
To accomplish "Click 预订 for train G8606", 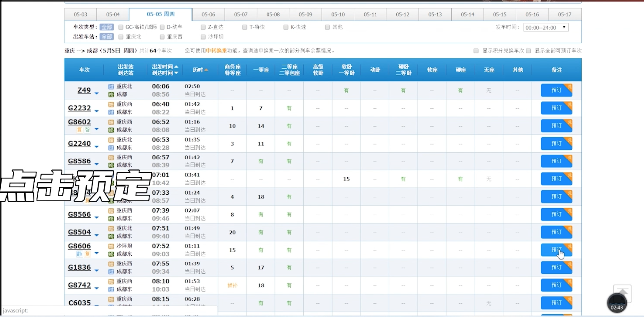I will 556,250.
